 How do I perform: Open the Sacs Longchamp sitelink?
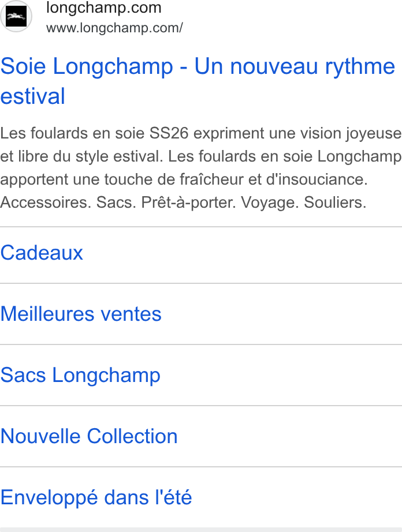pyautogui.click(x=80, y=375)
